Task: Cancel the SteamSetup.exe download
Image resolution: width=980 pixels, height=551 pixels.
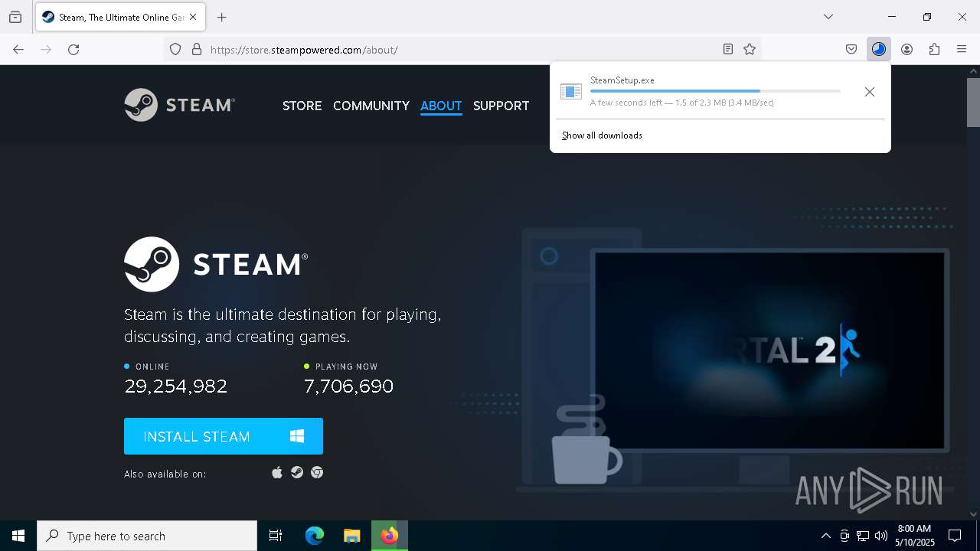Action: tap(869, 92)
